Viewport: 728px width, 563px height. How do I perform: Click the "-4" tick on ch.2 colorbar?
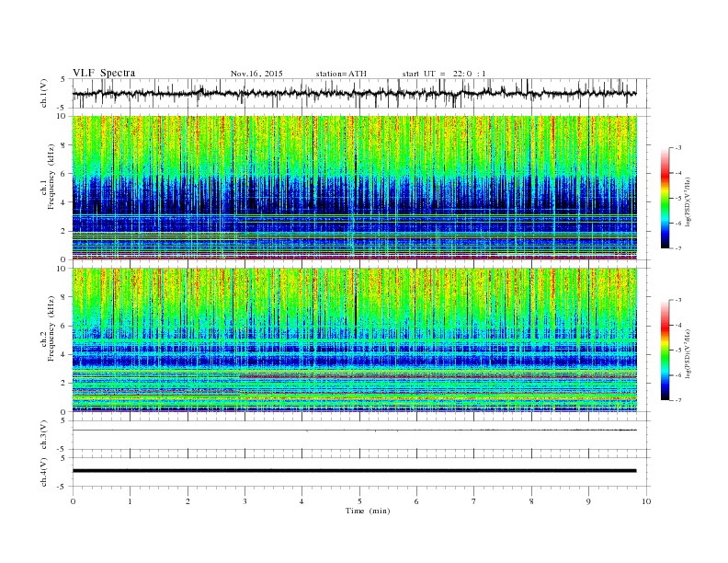[x=678, y=325]
